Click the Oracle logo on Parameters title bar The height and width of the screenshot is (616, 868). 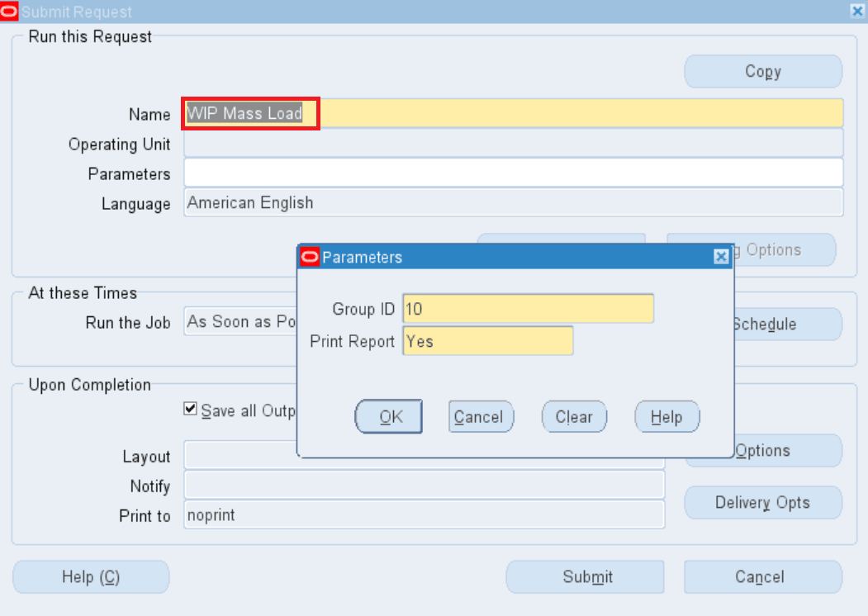[310, 257]
